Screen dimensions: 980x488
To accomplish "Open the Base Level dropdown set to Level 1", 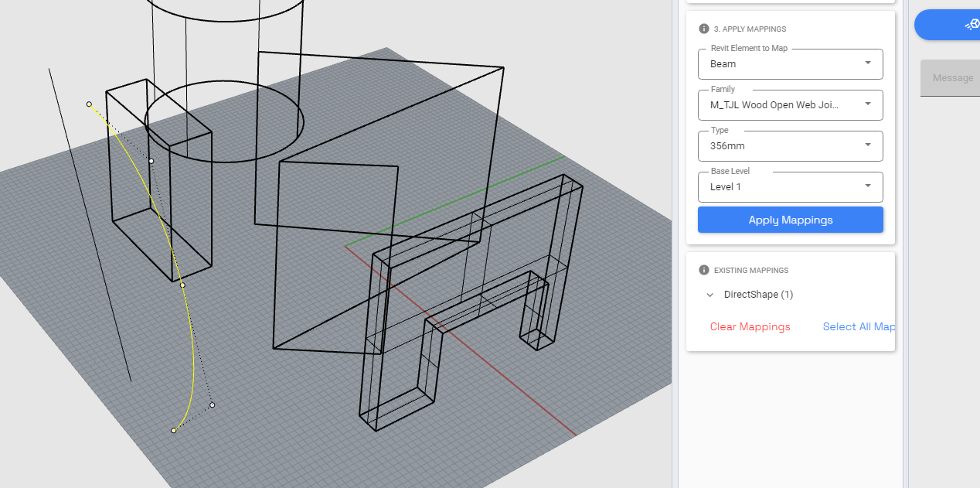I will tap(790, 186).
